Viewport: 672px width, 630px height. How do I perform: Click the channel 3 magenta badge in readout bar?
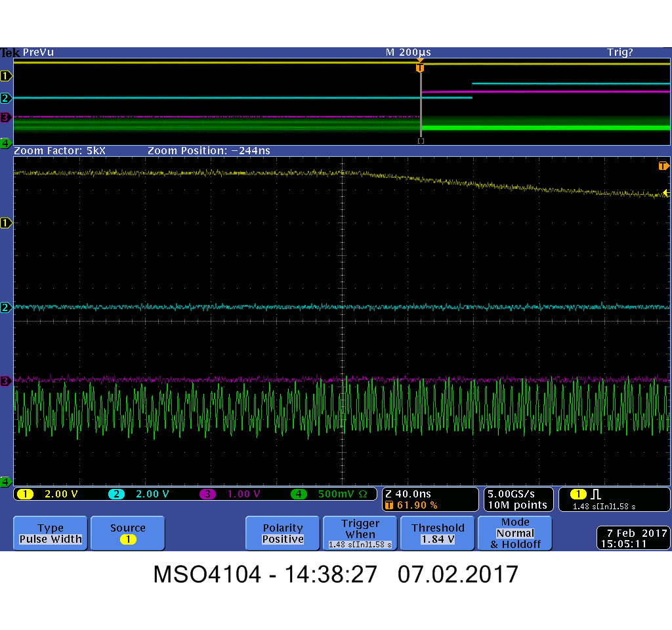click(207, 493)
